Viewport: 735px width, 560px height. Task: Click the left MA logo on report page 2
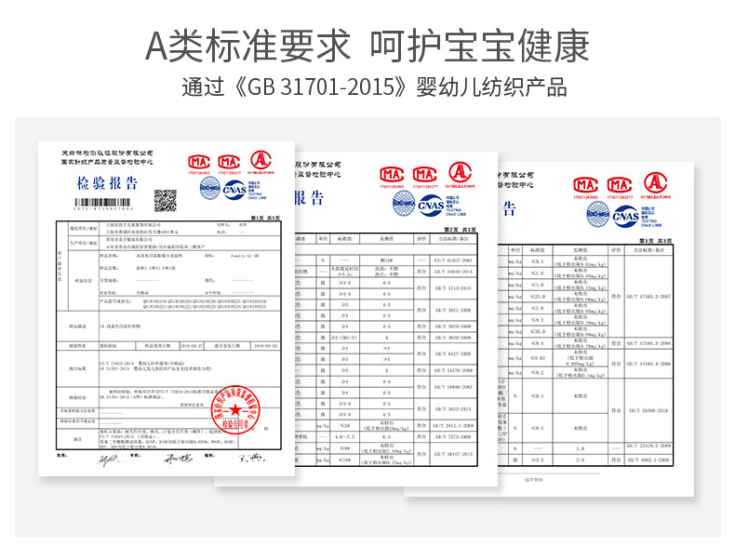(x=392, y=175)
